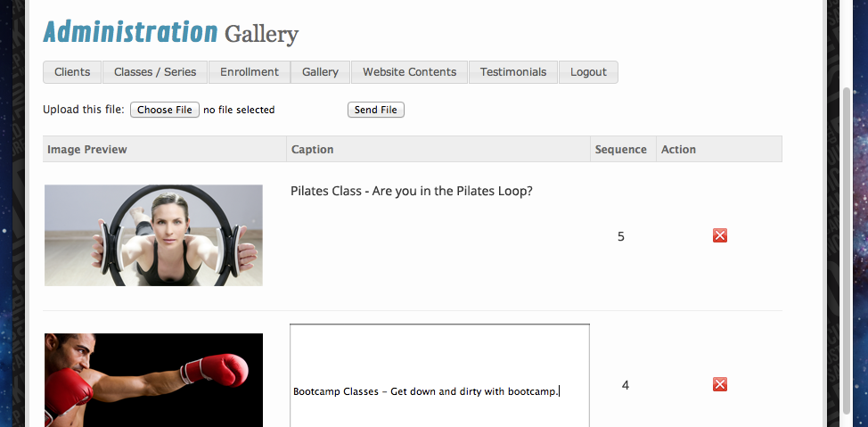868x427 pixels.
Task: Switch to the Enrollment tab
Action: pos(250,72)
